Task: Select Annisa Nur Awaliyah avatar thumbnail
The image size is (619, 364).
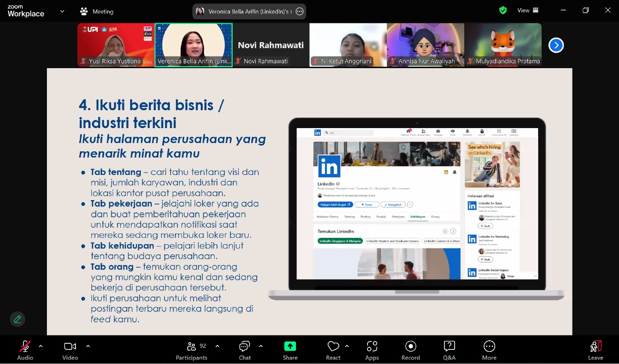Action: pyautogui.click(x=426, y=45)
